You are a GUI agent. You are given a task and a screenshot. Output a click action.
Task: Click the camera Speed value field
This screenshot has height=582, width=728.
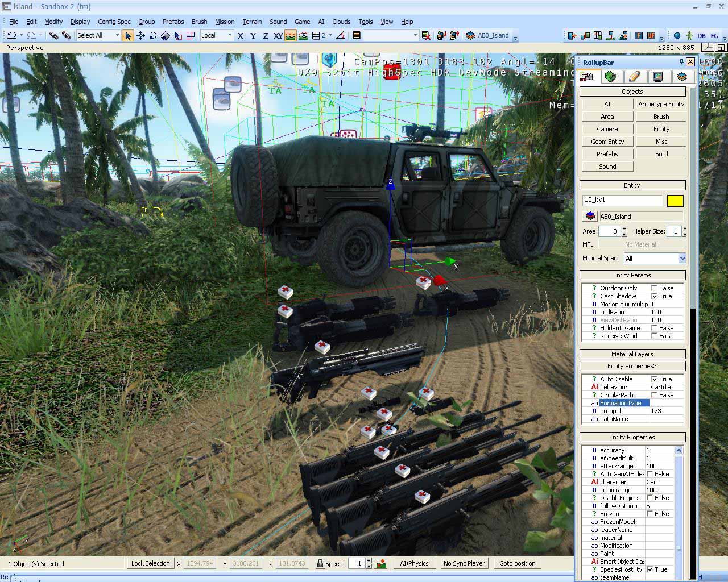click(x=356, y=563)
